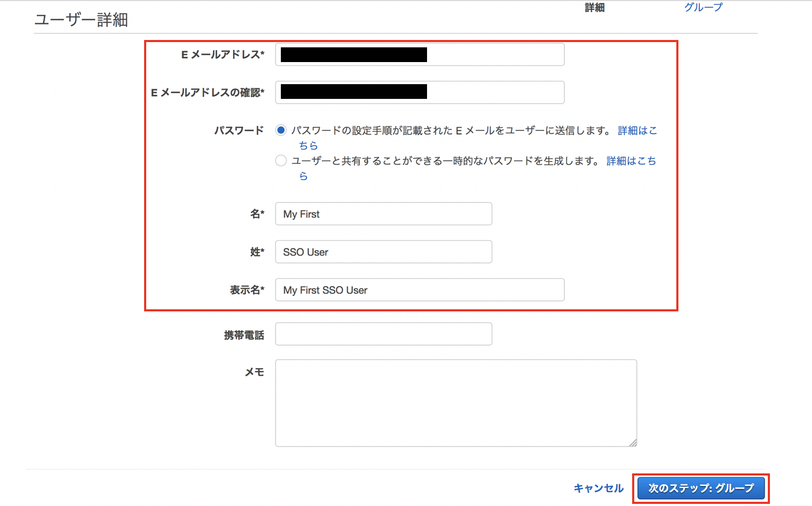Screen dimensions: 812x506
Task: Click the Eメールアドレスの確認 input field
Action: 420,93
